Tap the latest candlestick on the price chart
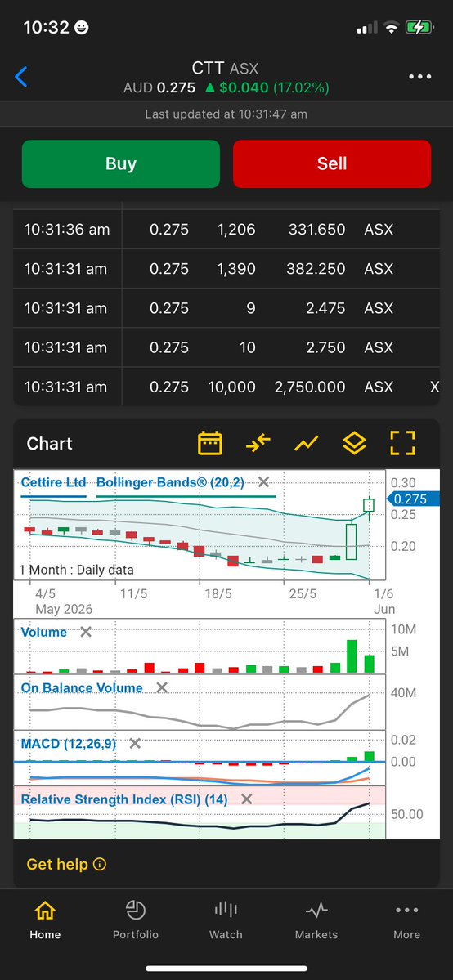453x980 pixels. point(369,505)
